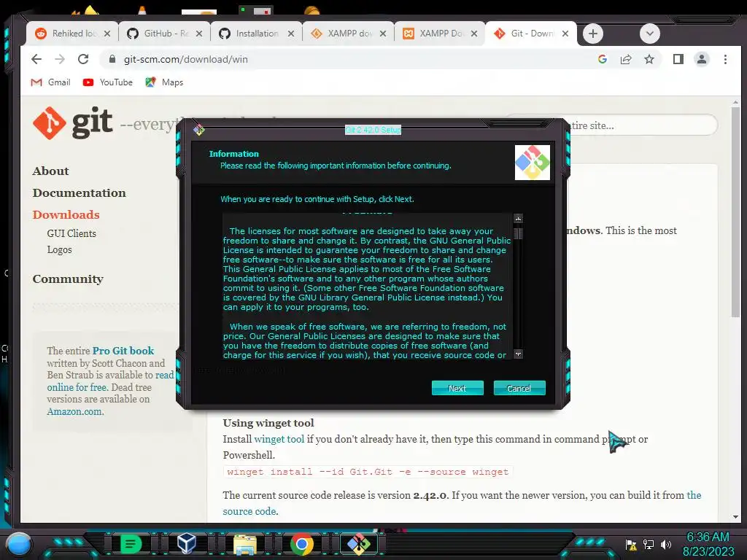The image size is (747, 560).
Task: Open the Start orb menu
Action: pos(19,544)
